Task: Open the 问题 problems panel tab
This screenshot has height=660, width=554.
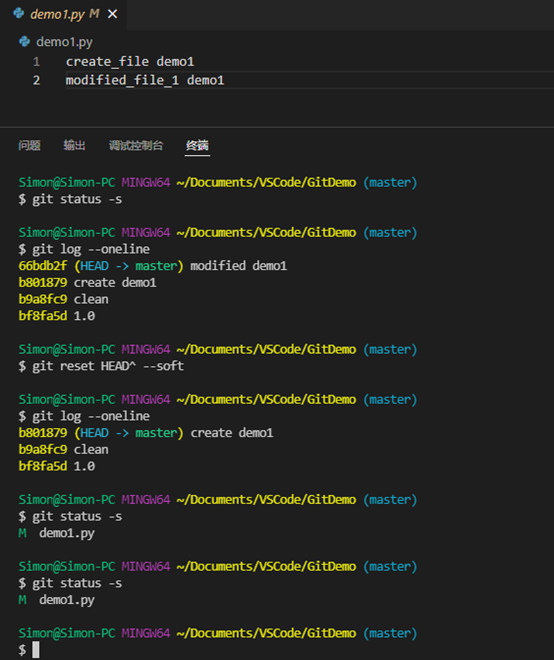Action: point(29,146)
